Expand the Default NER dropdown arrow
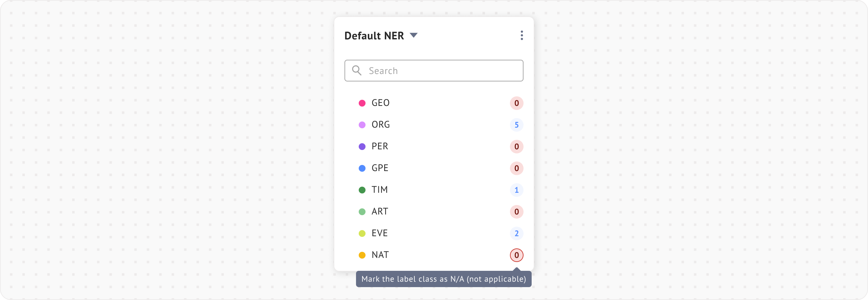868x300 pixels. [413, 35]
